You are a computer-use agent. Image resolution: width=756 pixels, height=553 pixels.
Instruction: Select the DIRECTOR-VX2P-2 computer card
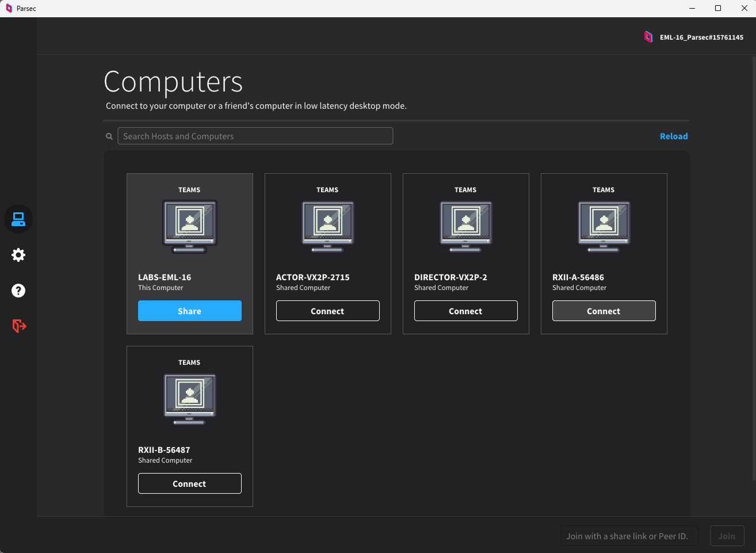[x=465, y=254]
